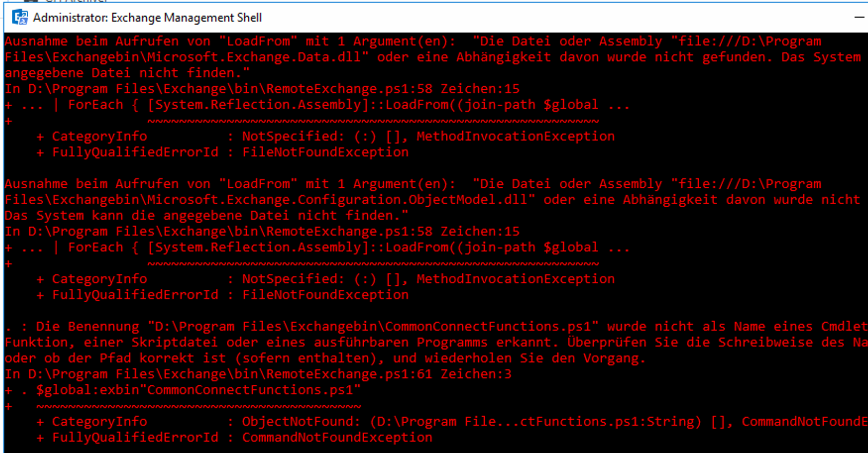Click the Exchange Management Shell title bar icon
Screen dimensions: 868x453
click(x=20, y=17)
